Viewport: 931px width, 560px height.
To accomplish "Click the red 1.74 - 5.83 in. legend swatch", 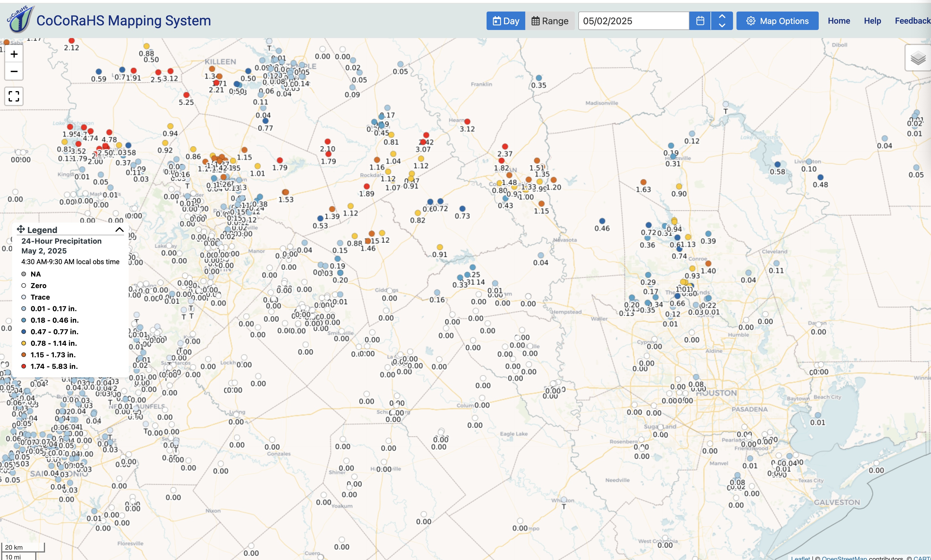I will 24,366.
